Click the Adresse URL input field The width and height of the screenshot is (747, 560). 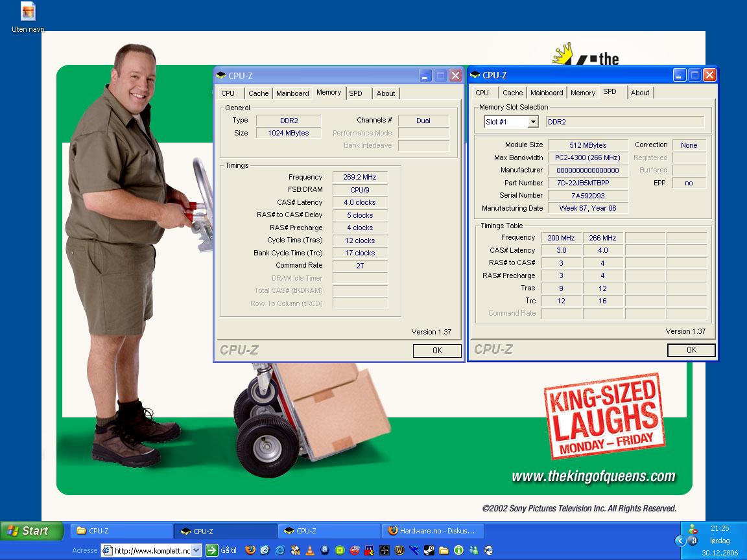pos(152,550)
